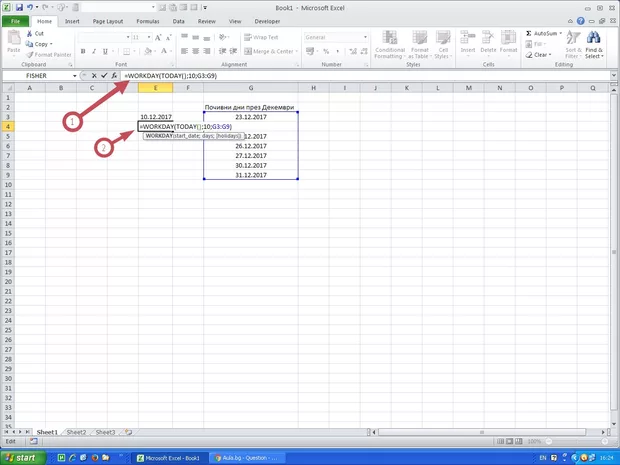
Task: Open Insert Function via fx icon
Action: coord(114,76)
